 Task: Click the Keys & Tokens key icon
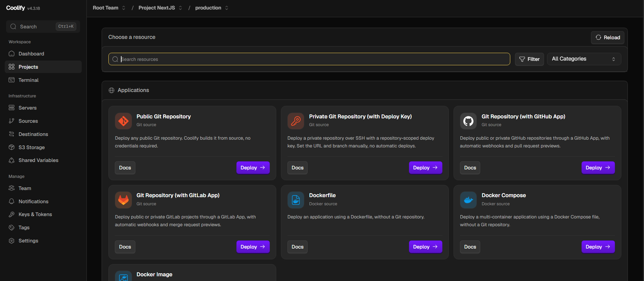[x=11, y=214]
